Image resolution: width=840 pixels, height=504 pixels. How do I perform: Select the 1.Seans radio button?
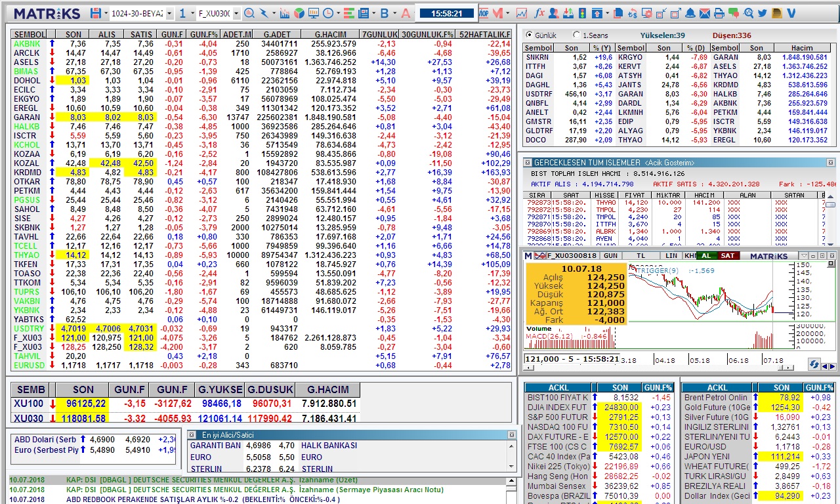tap(576, 35)
